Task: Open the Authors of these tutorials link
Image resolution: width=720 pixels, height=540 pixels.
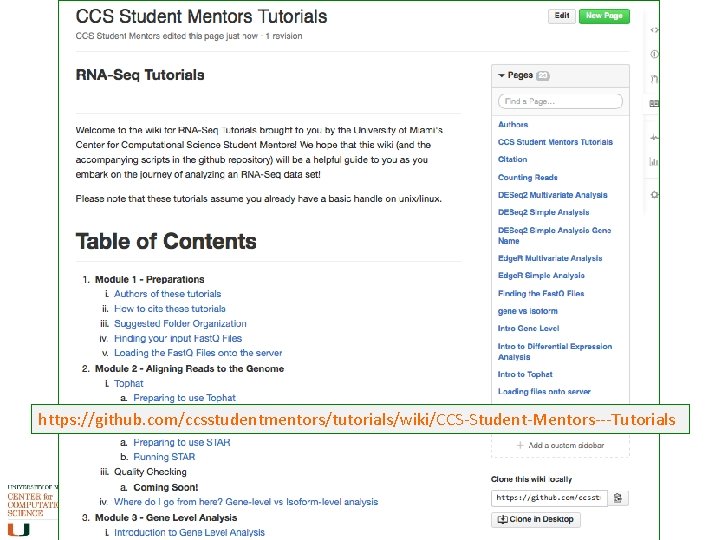Action: [x=167, y=294]
